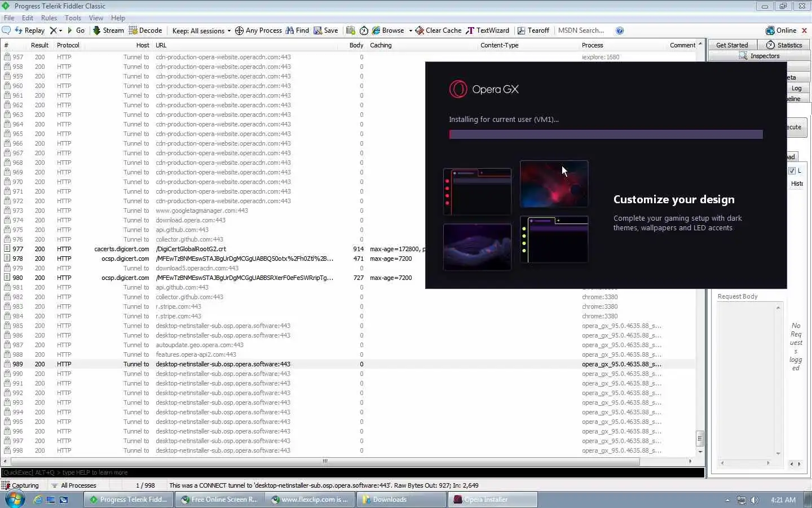
Task: Toggle Stream mode in the toolbar
Action: (108, 30)
